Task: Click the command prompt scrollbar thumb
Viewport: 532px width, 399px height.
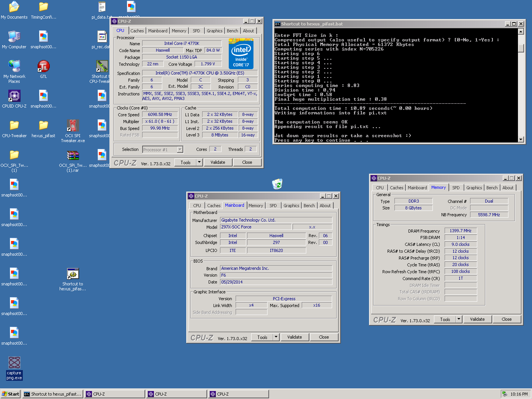Action: click(x=521, y=48)
